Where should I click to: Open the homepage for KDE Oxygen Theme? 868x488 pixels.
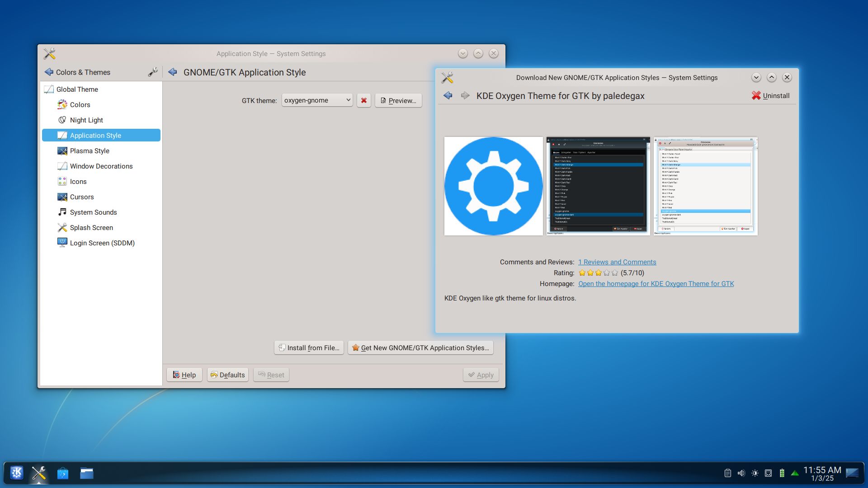coord(656,283)
